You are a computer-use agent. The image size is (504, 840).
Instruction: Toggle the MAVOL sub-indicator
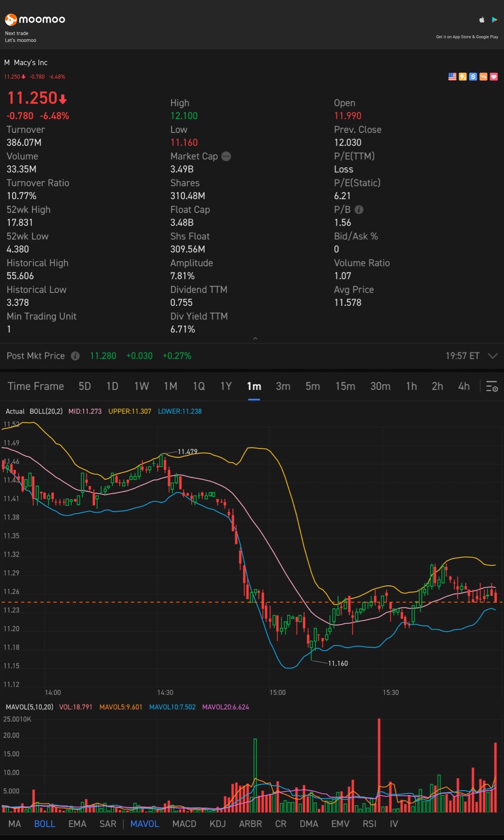click(145, 824)
